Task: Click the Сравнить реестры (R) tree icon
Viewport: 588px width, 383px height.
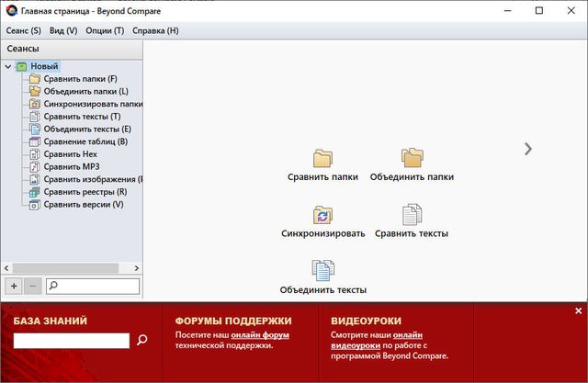Action: 35,192
